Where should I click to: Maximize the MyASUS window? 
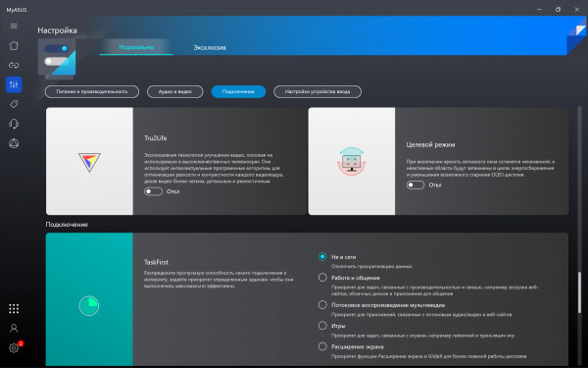pos(558,10)
